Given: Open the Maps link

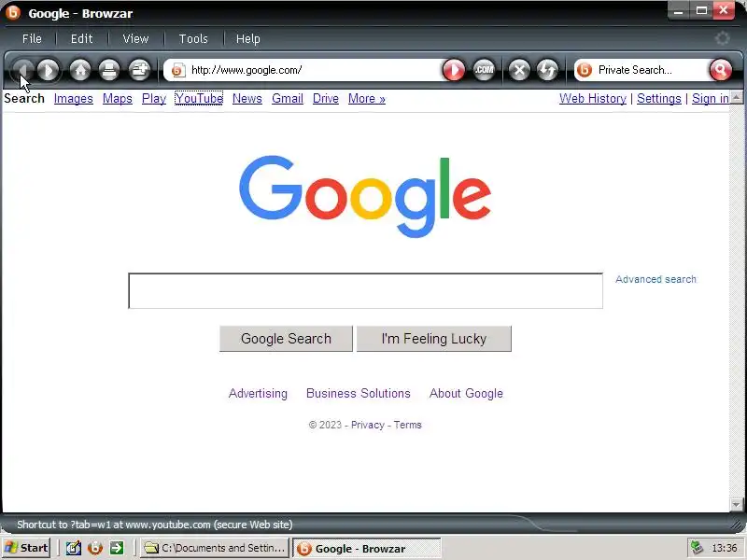Looking at the screenshot, I should pos(118,99).
